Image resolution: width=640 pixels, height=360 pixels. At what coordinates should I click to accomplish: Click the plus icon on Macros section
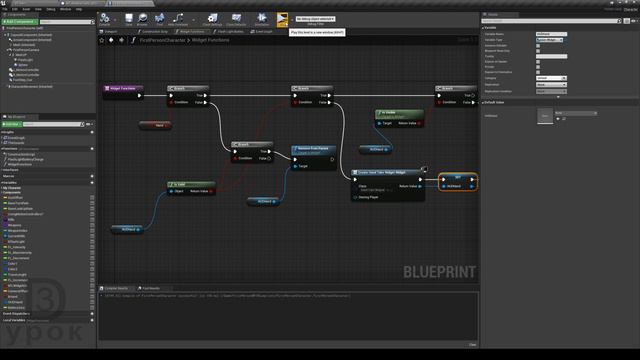point(92,176)
